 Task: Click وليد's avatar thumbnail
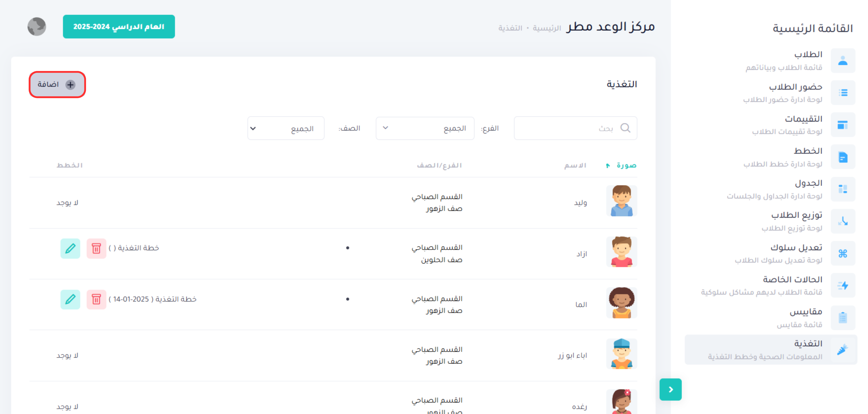pyautogui.click(x=621, y=201)
